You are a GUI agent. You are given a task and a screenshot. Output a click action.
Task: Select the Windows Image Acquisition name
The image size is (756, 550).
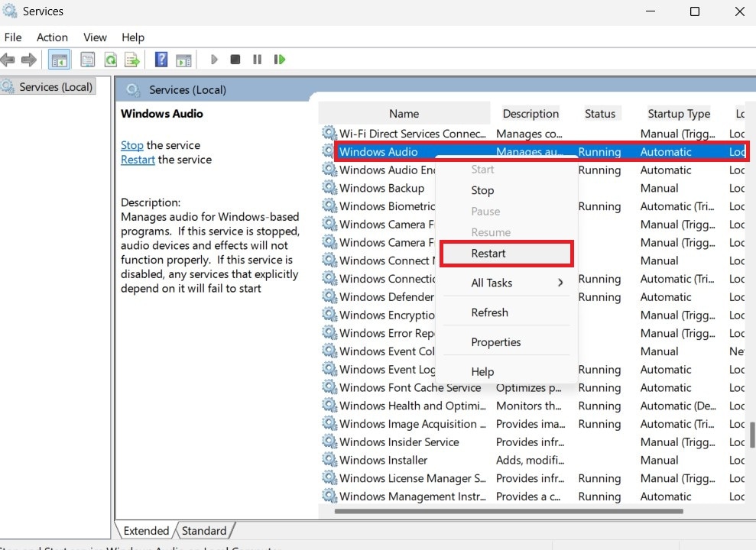(413, 424)
